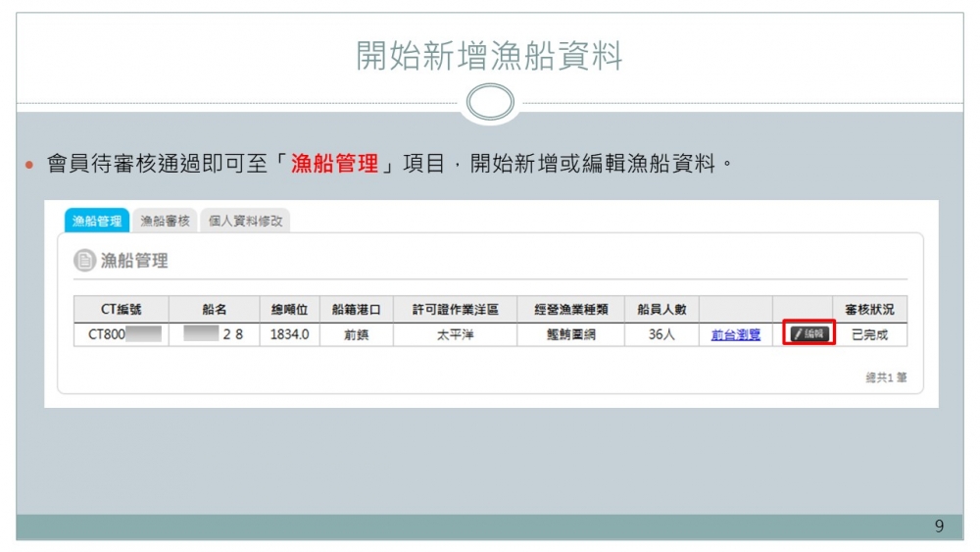Click the 許可證作業洋區 column header
This screenshot has width=980, height=552.
455,309
